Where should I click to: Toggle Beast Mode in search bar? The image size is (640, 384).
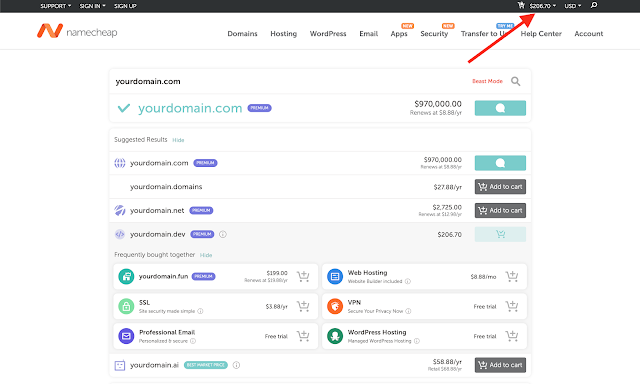487,81
